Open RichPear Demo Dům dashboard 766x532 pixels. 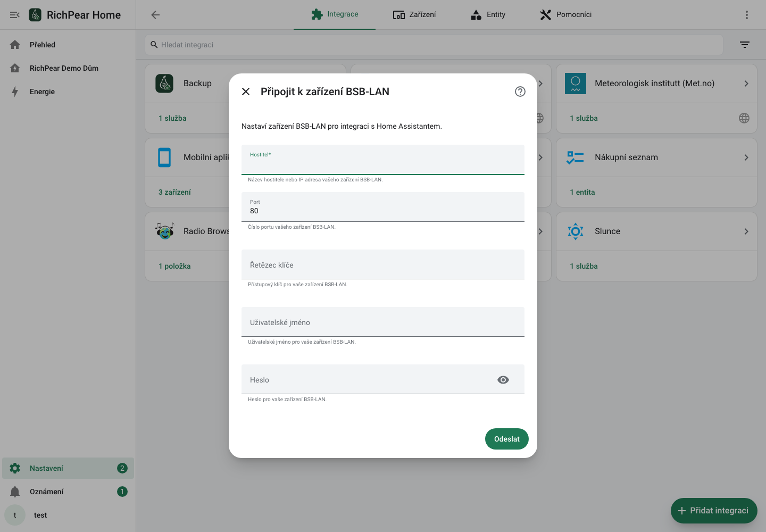(x=68, y=68)
